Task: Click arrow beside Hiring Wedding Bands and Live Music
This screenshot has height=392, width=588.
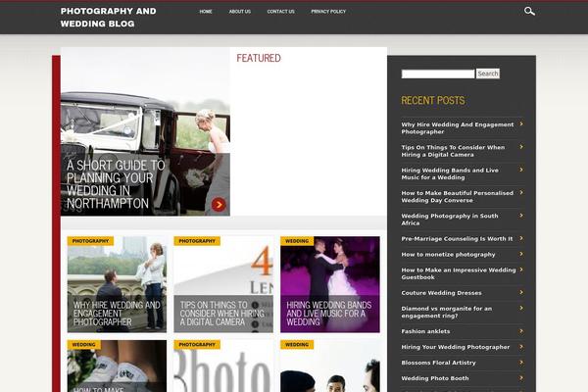Action: click(x=521, y=170)
